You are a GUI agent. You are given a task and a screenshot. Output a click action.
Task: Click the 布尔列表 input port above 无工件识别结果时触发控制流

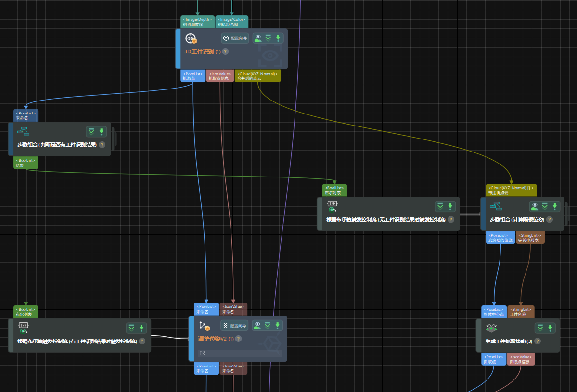pos(334,190)
